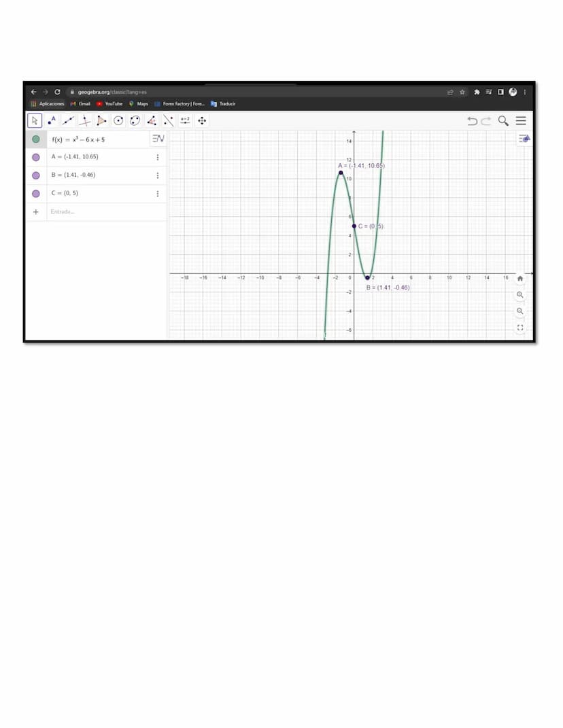Open options menu for point A row

tap(158, 158)
